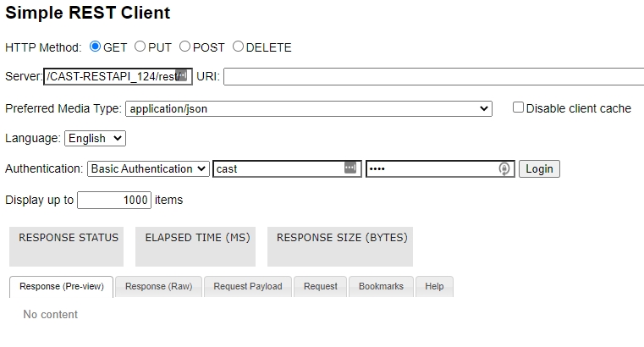This screenshot has width=644, height=347.
Task: Click the password manager icon in Server field
Action: coord(182,76)
